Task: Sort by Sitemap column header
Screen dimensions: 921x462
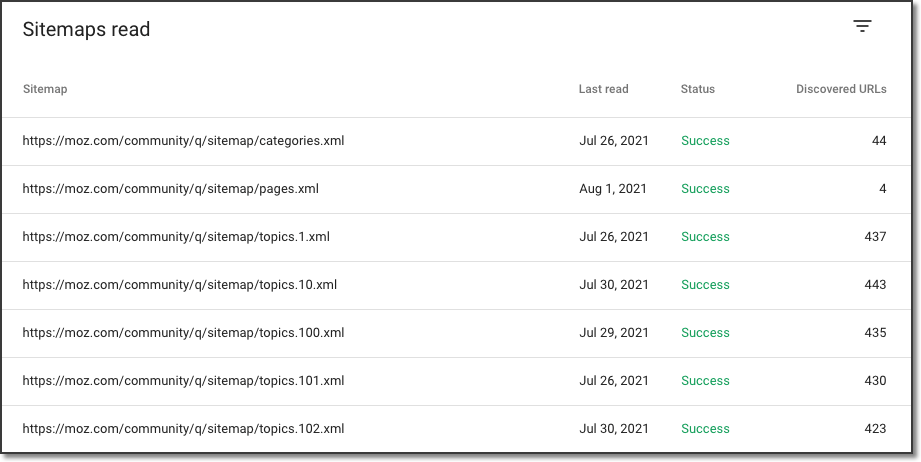Action: click(x=45, y=89)
